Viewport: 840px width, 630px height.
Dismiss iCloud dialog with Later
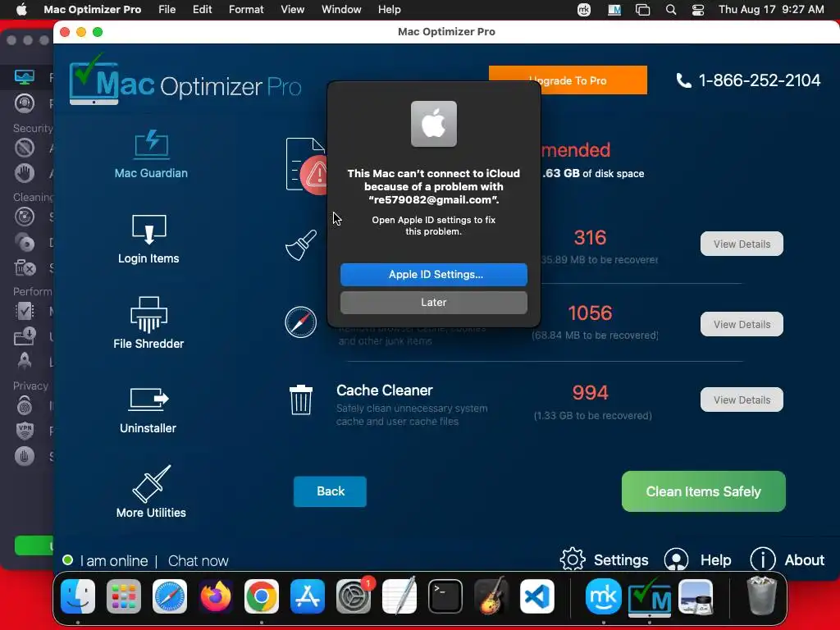pyautogui.click(x=433, y=303)
